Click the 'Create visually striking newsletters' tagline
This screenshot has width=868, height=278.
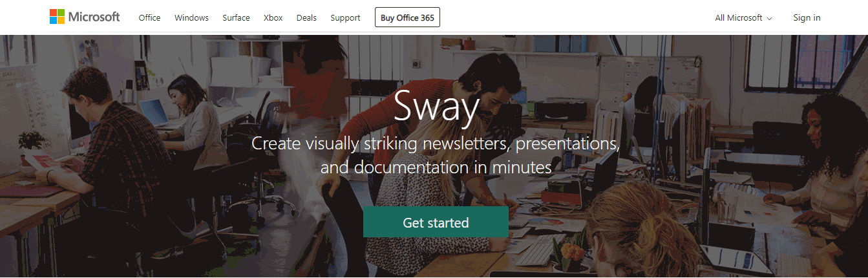tap(436, 155)
